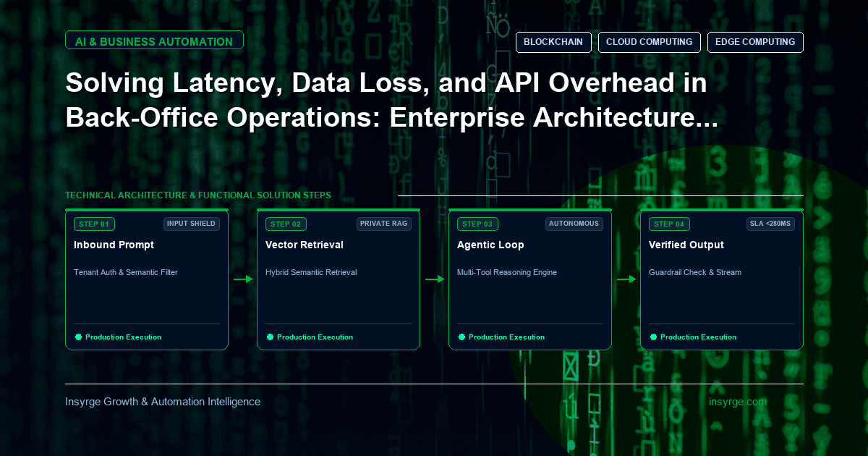This screenshot has width=868, height=456.
Task: Click "Tenant Auth & Semantic Filter" description
Action: (x=126, y=273)
